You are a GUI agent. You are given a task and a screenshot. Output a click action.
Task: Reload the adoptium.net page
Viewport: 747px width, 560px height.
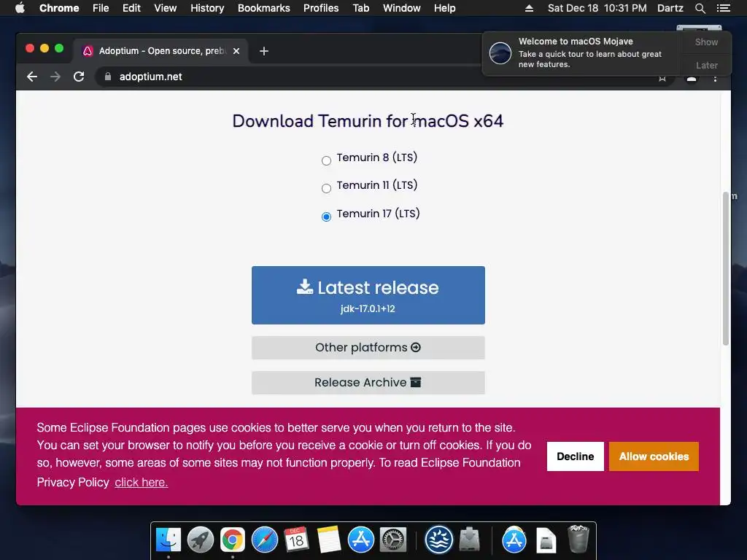coord(79,77)
